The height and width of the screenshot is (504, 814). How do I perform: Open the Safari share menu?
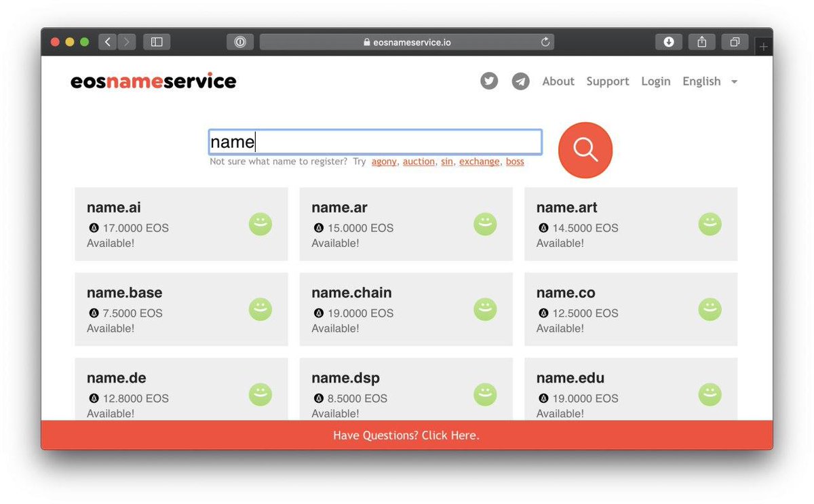[x=701, y=42]
